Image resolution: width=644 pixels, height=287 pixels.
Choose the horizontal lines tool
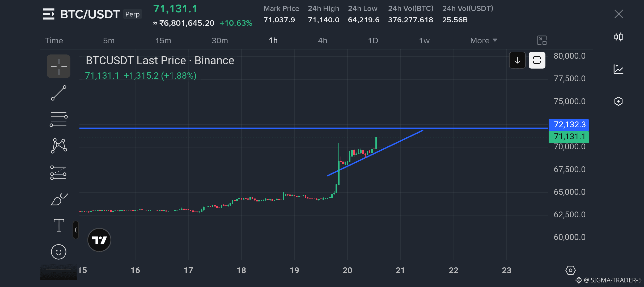coord(59,119)
